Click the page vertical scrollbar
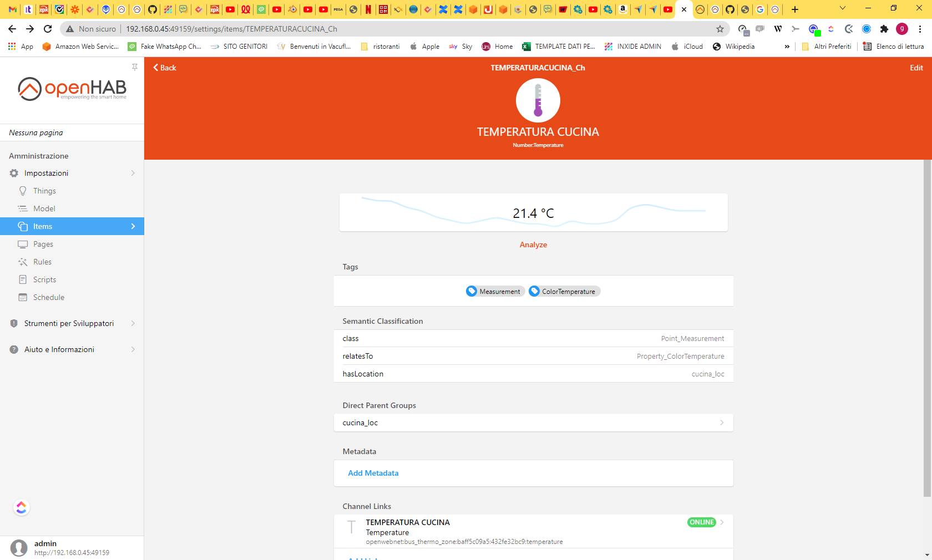 927,328
